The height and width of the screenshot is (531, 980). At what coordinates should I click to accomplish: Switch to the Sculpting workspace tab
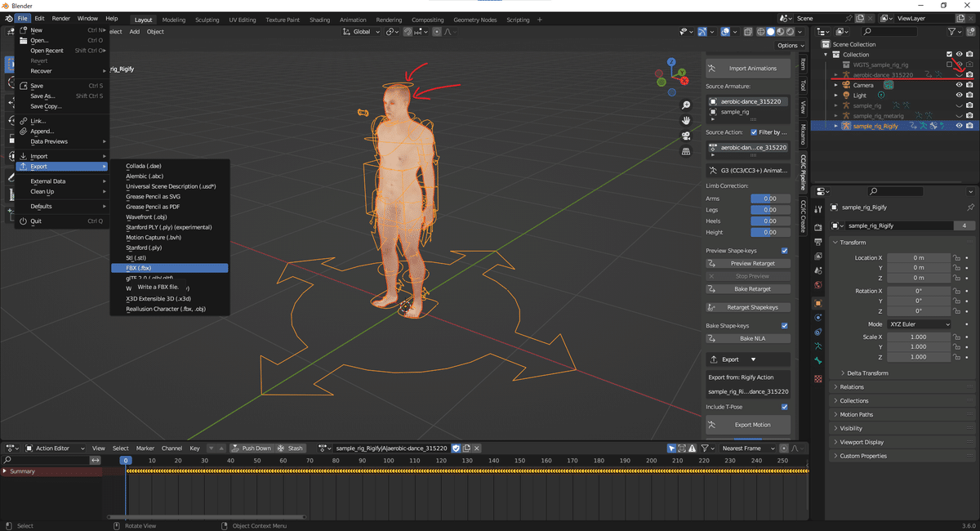(207, 20)
